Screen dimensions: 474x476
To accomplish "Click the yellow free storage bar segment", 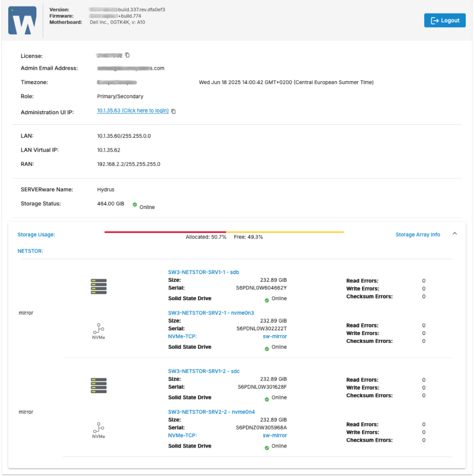I will click(285, 232).
